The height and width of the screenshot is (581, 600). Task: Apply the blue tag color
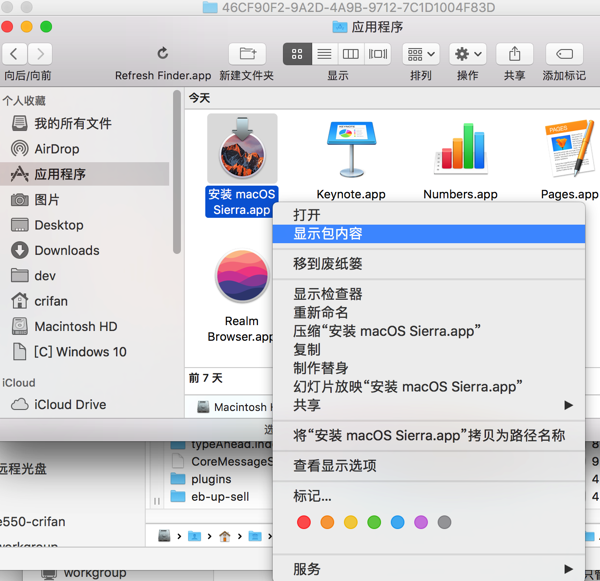tap(398, 522)
